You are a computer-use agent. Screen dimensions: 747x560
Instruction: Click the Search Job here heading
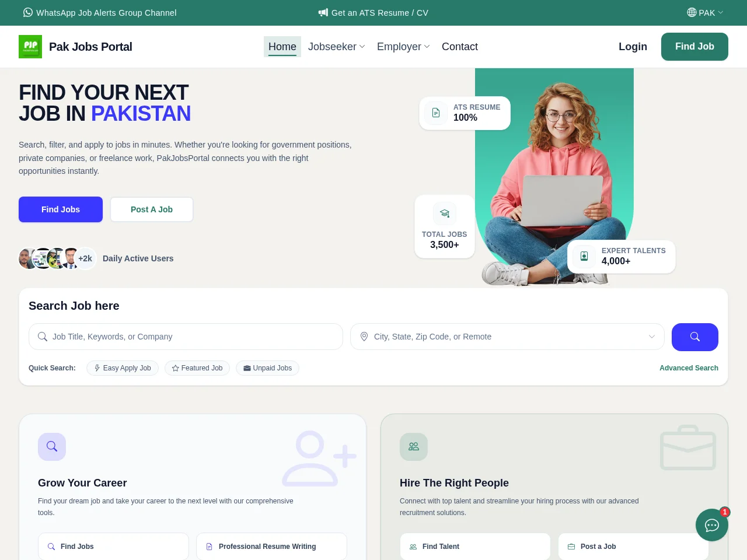(x=74, y=306)
